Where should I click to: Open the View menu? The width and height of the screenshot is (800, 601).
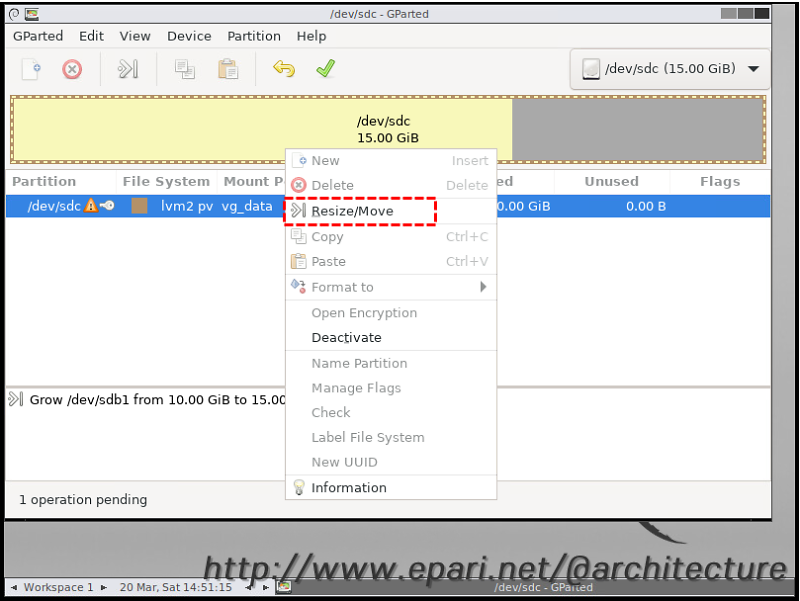135,36
